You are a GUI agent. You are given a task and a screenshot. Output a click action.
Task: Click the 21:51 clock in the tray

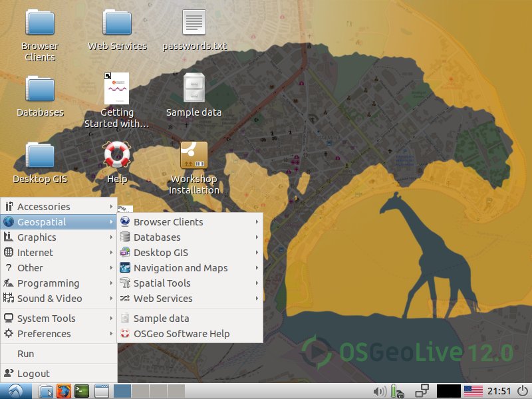click(499, 391)
